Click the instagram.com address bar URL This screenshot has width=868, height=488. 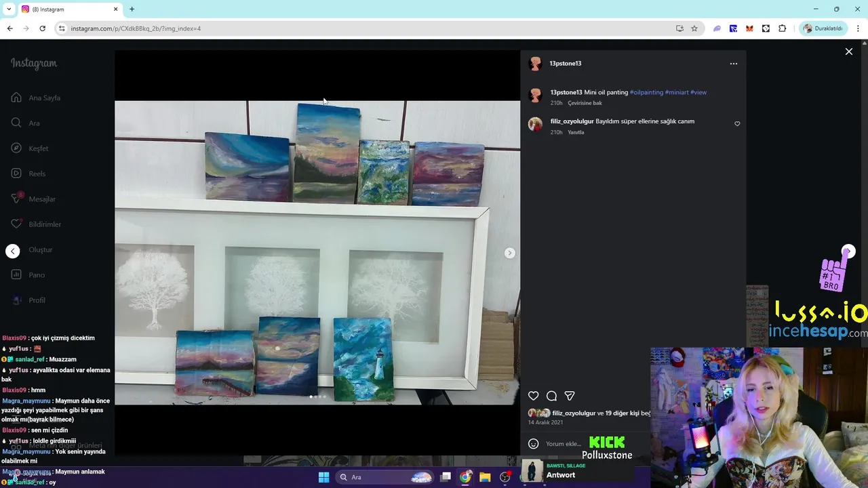136,28
